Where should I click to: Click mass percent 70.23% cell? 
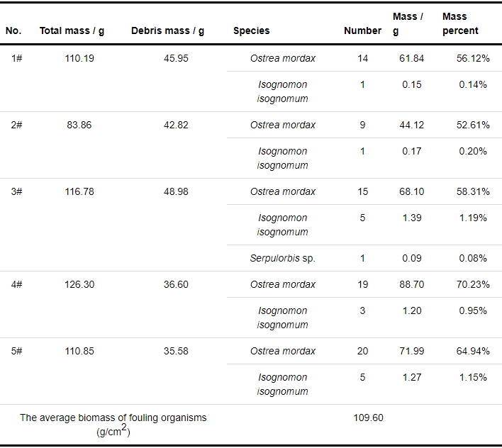point(473,284)
